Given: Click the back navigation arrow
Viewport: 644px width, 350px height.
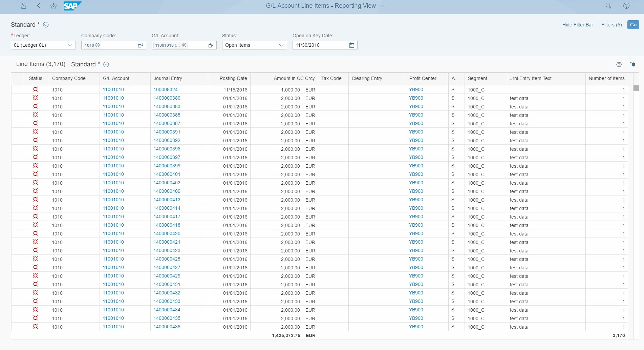Looking at the screenshot, I should pyautogui.click(x=39, y=6).
